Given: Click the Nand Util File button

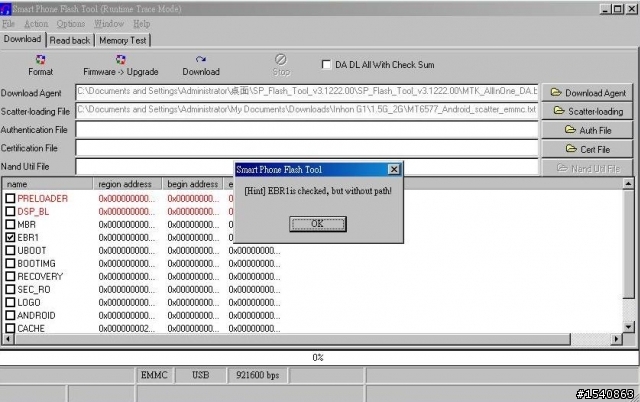Looking at the screenshot, I should point(587,168).
